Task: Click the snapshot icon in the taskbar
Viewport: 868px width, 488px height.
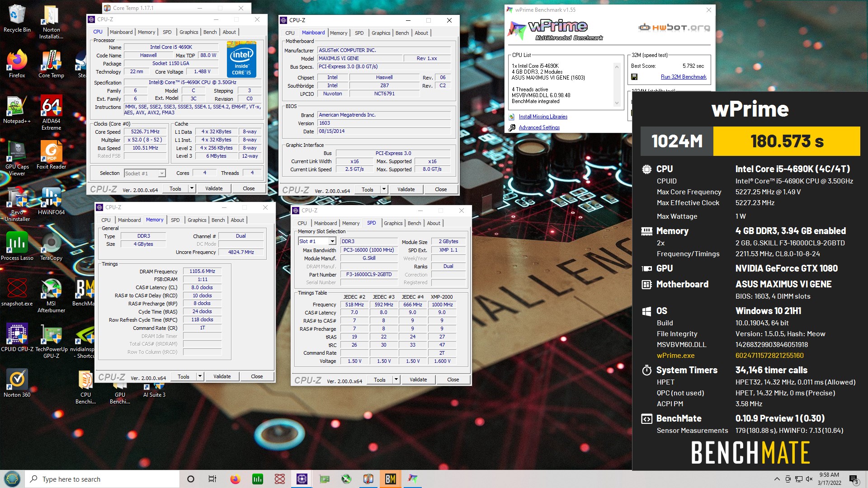Action: [279, 479]
